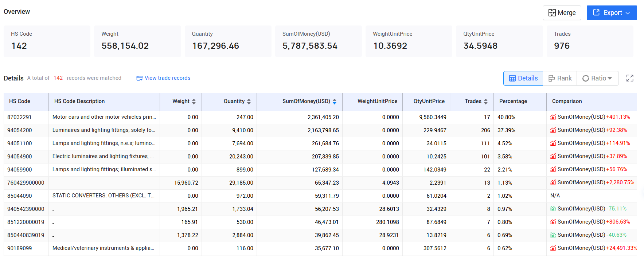Image resolution: width=644 pixels, height=256 pixels.
Task: Sort table by Trades column
Action: pyautogui.click(x=486, y=102)
